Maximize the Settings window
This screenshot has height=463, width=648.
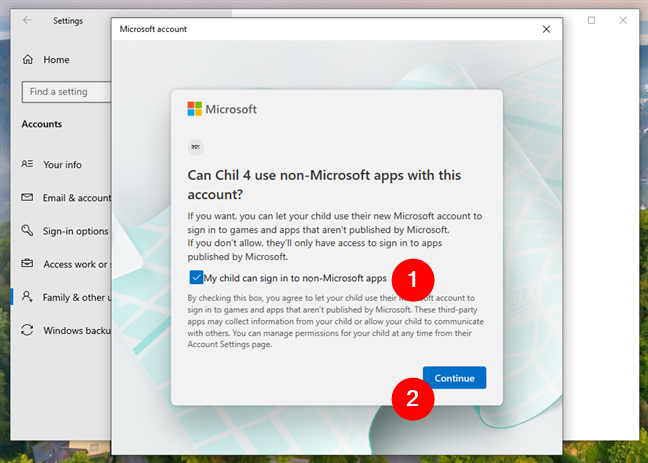click(591, 20)
